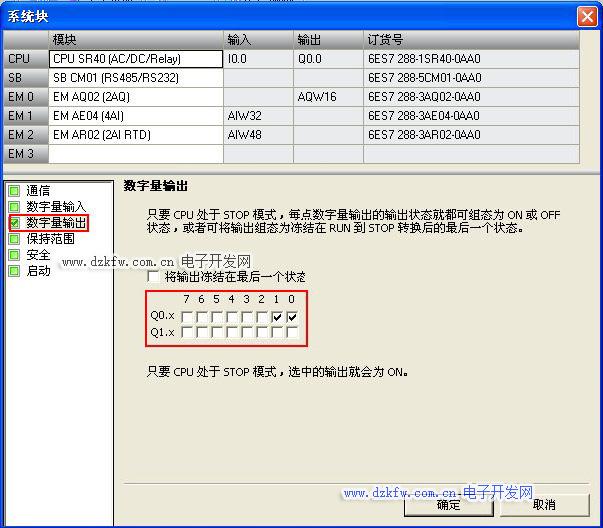Uncheck the Q0.x bit 1 checkbox
The width and height of the screenshot is (603, 528).
(277, 317)
